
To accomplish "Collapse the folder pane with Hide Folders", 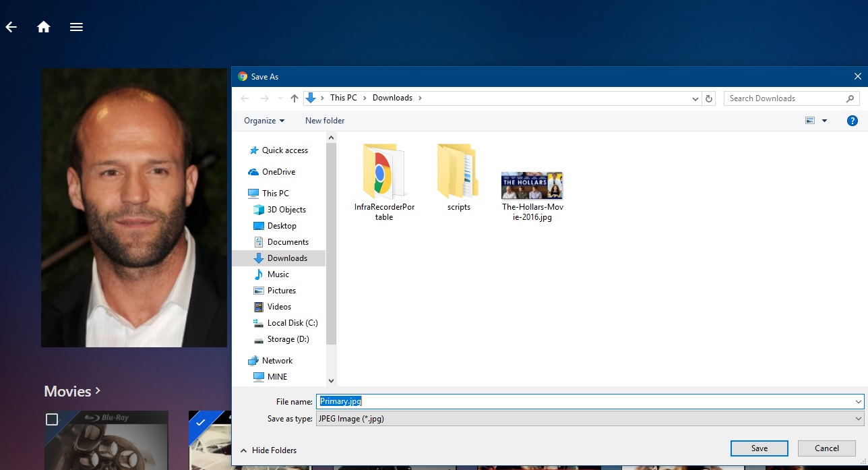I will tap(268, 450).
